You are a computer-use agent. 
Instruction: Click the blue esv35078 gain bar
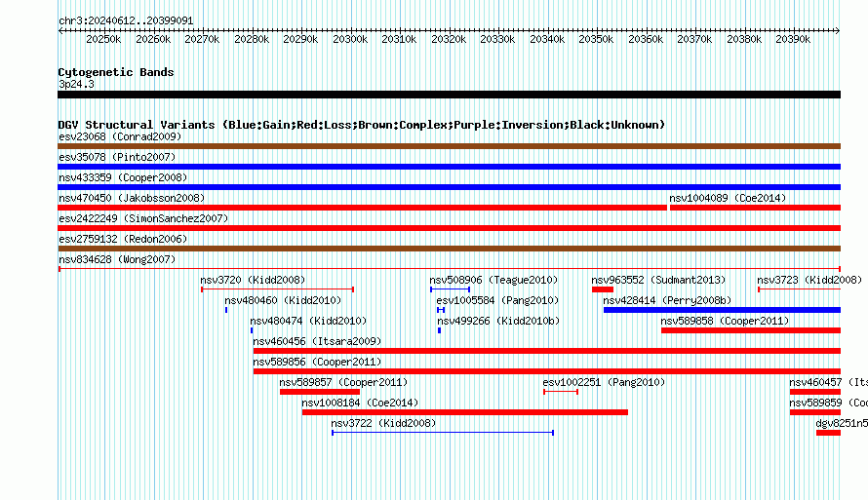(449, 167)
